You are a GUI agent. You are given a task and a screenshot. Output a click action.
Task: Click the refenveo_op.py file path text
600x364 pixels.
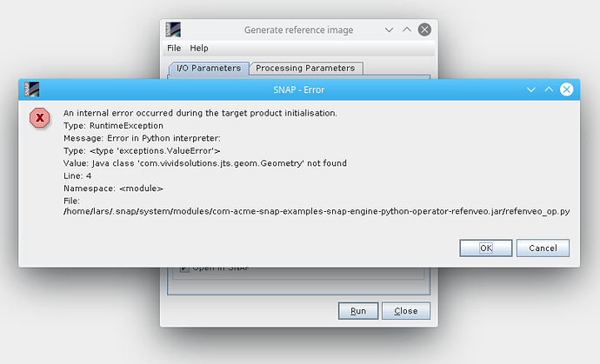pos(317,211)
